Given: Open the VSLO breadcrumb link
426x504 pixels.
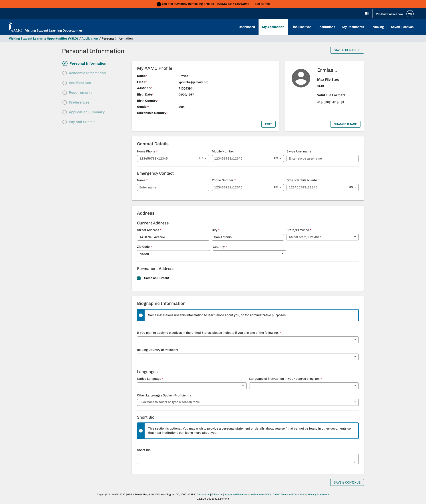Looking at the screenshot, I should click(44, 39).
